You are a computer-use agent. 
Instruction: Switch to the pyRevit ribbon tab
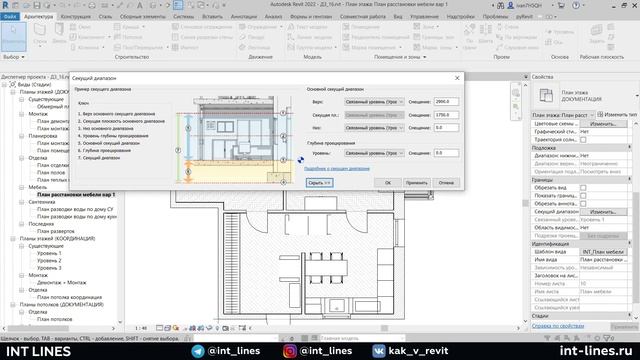pyautogui.click(x=524, y=17)
